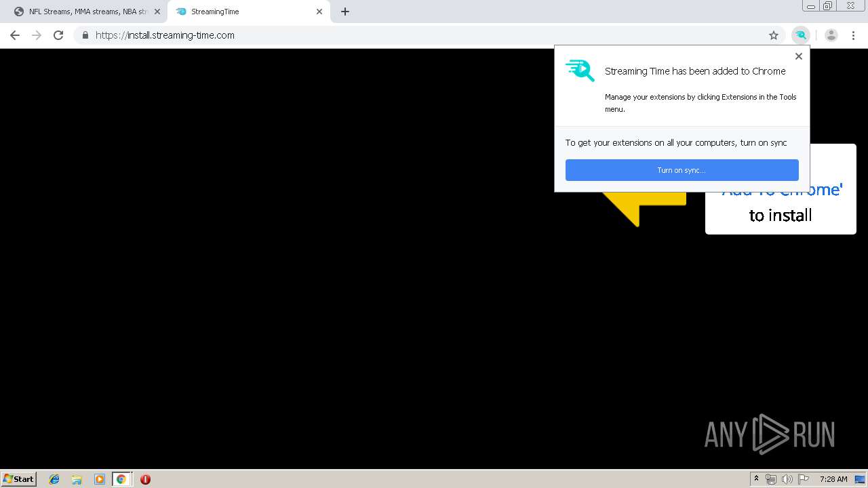Click 'Manage your extensions' description text

[x=701, y=103]
